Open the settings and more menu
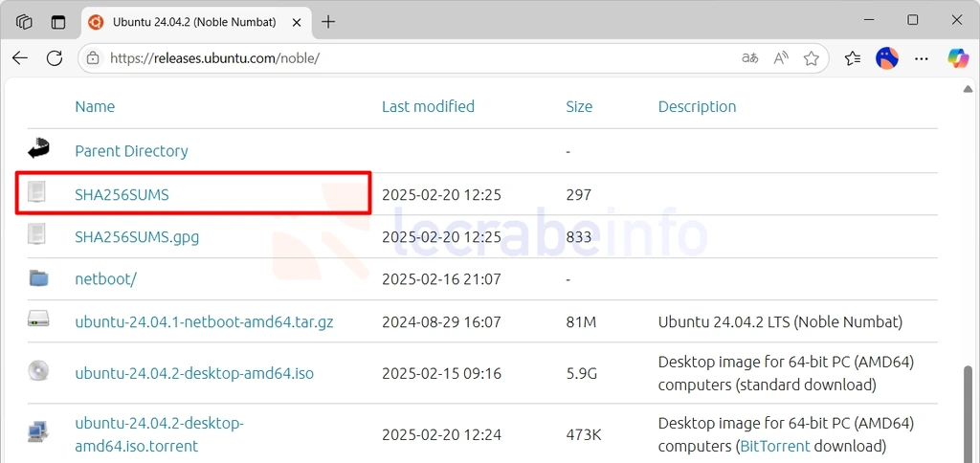 pos(922,58)
